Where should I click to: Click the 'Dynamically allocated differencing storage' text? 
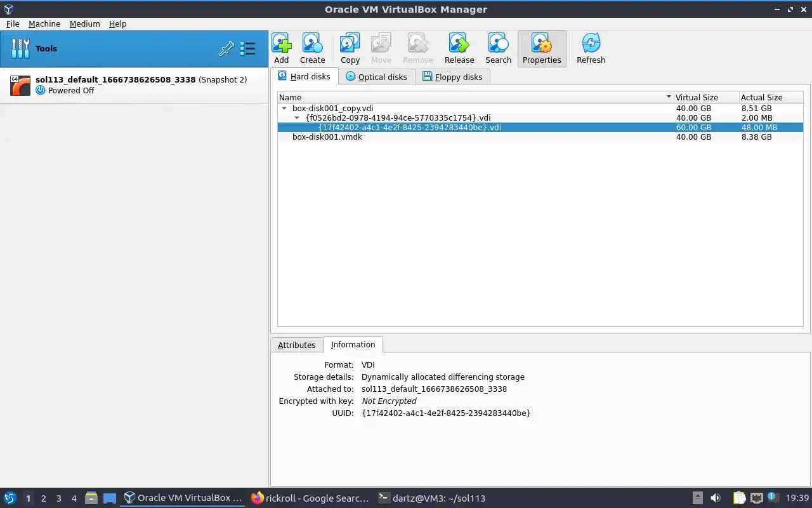(x=443, y=377)
